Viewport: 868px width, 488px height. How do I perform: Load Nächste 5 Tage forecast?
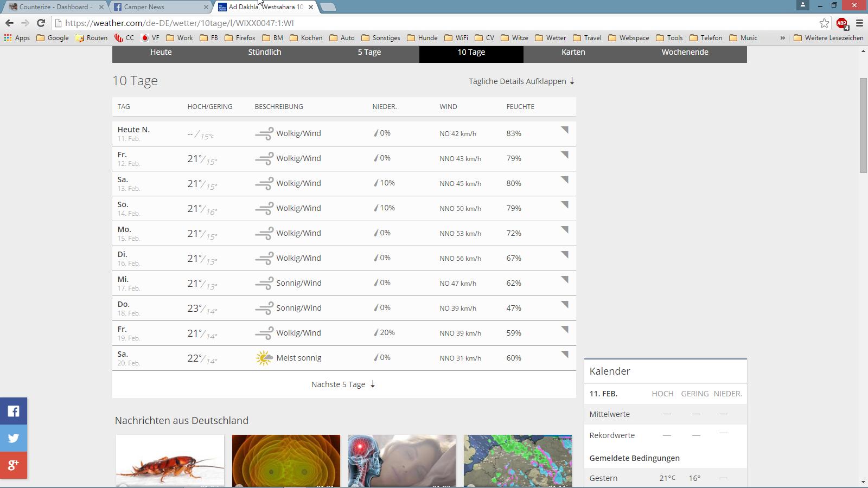click(x=343, y=384)
